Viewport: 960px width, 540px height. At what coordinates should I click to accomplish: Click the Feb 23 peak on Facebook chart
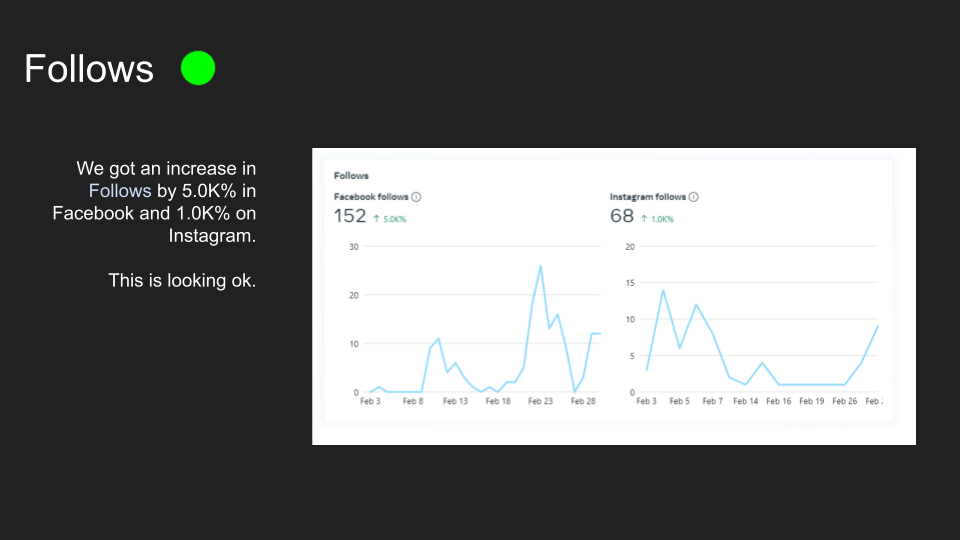click(x=541, y=266)
